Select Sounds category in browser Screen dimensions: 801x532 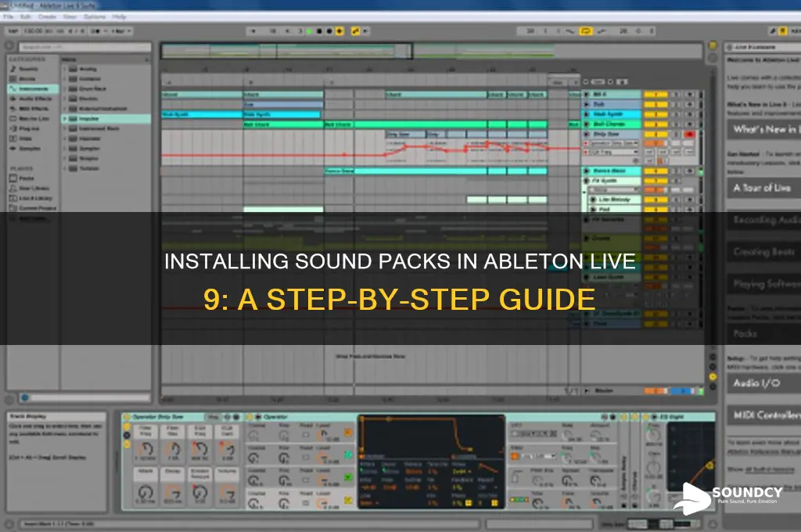pos(29,69)
